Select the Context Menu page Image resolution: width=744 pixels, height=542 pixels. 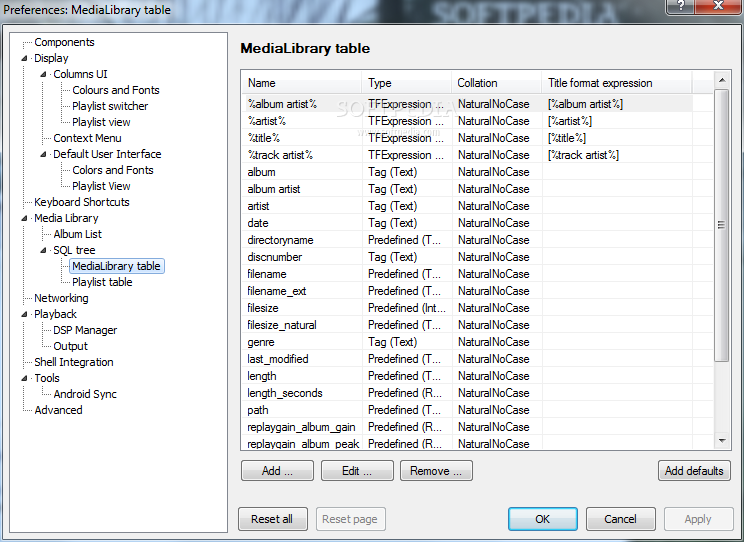87,138
